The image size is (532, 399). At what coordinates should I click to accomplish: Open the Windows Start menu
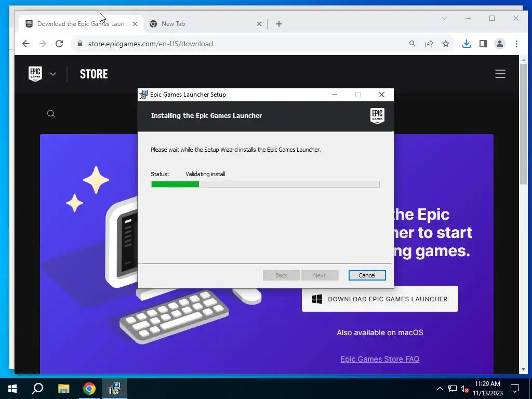tap(12, 389)
